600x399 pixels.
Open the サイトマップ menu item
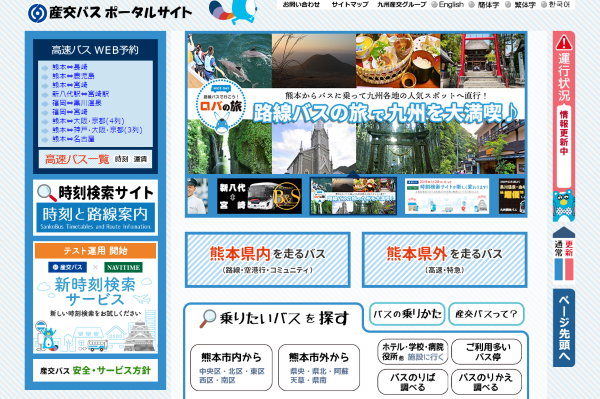(350, 5)
